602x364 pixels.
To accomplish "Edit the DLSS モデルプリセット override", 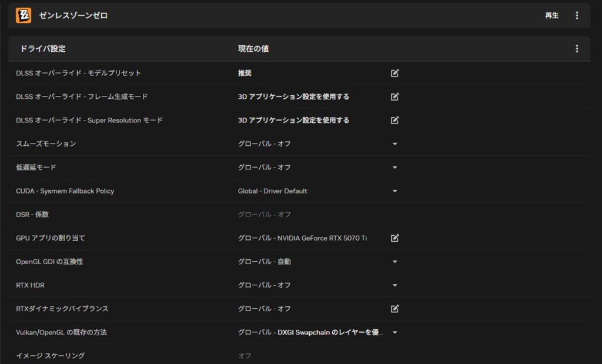I will (x=394, y=73).
